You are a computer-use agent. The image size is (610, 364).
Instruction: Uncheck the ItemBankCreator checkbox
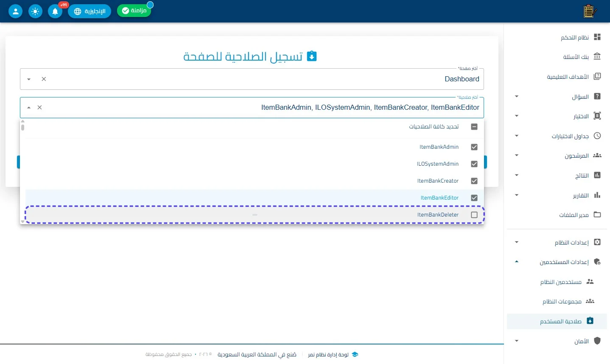point(474,181)
